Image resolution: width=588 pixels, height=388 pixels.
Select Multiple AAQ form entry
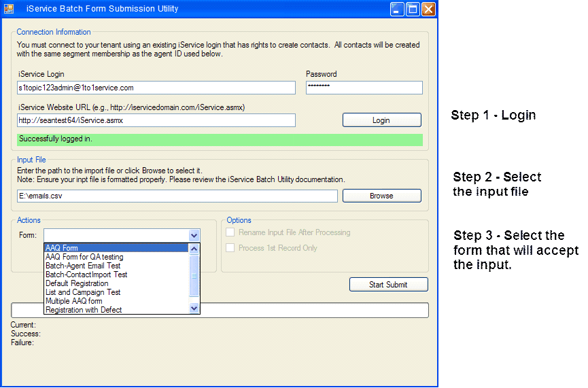pos(116,301)
